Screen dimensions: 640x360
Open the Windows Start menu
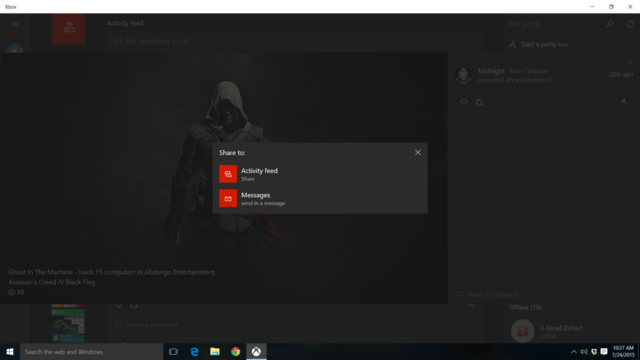[10, 351]
